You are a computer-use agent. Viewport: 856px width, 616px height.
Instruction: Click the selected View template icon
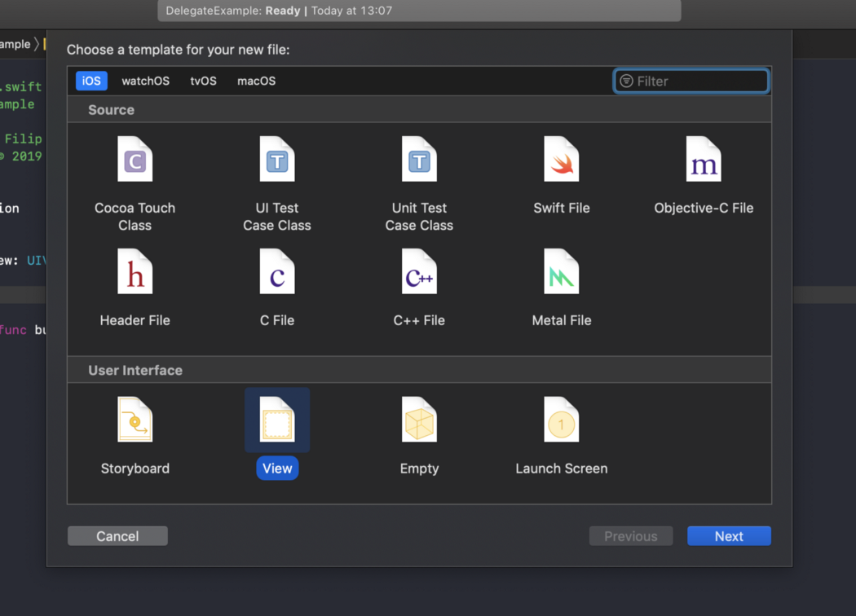(x=277, y=419)
